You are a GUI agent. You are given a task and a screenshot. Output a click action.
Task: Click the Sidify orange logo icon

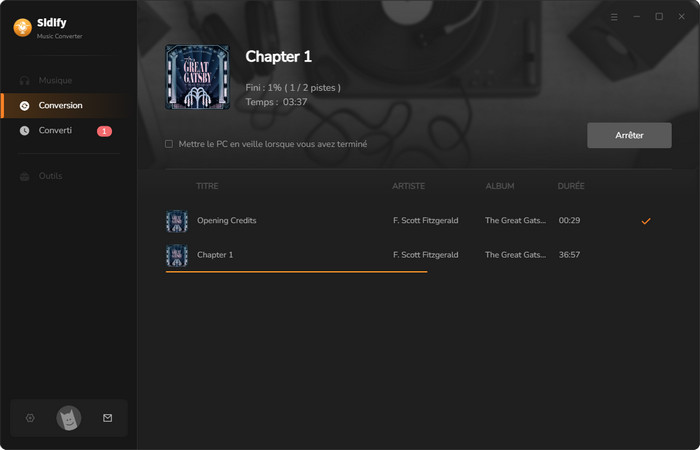click(23, 28)
